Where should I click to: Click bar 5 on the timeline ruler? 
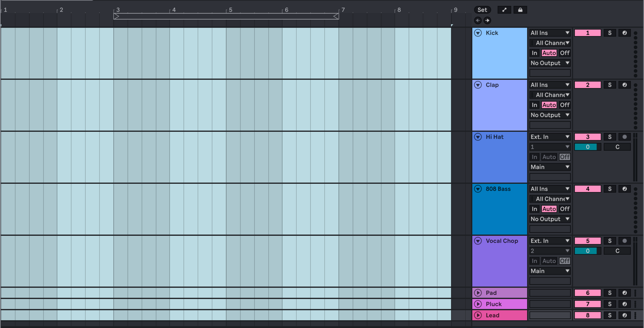(230, 10)
